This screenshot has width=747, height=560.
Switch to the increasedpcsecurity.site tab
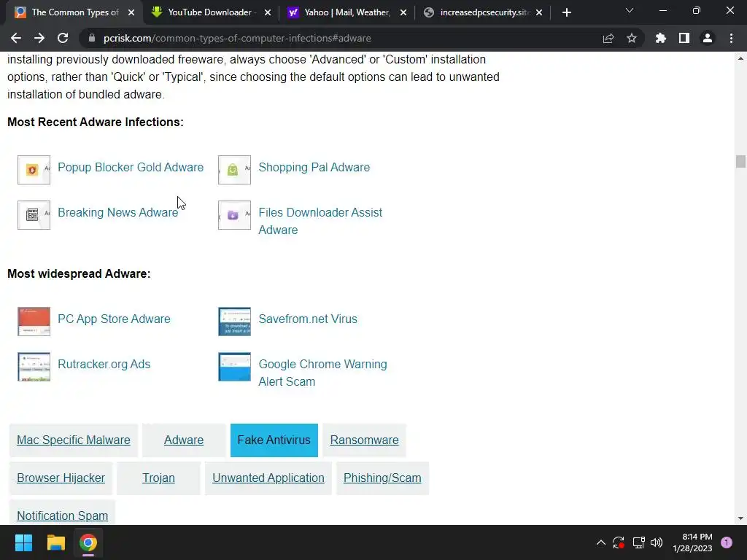tap(484, 12)
